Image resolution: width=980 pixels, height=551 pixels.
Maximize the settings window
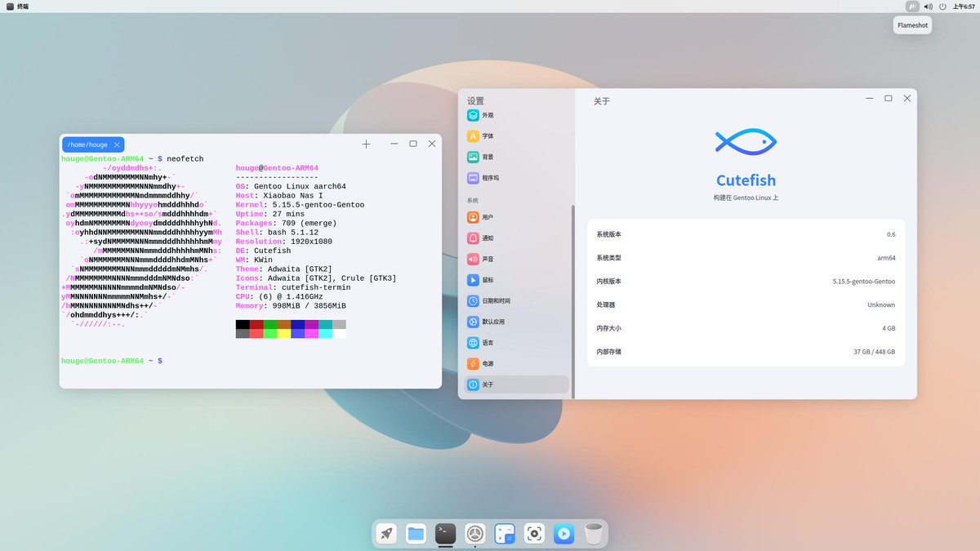(x=889, y=98)
